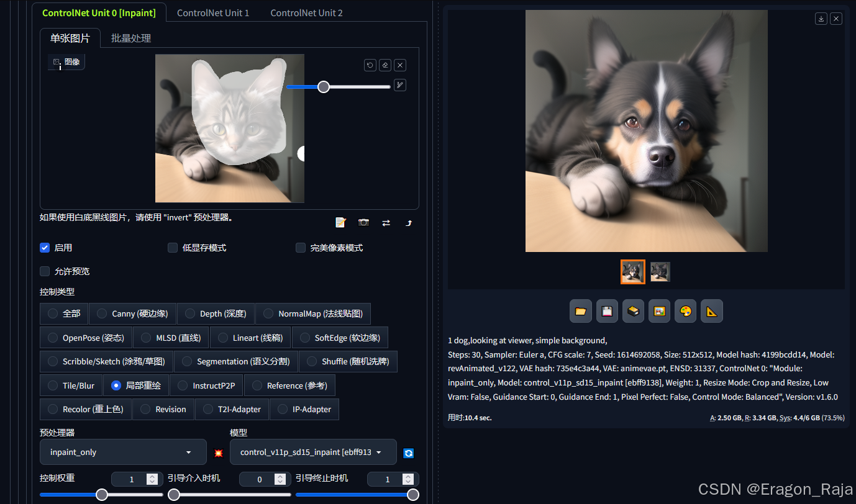This screenshot has height=504, width=856.
Task: Click the undo icon above the canvas
Action: [370, 65]
